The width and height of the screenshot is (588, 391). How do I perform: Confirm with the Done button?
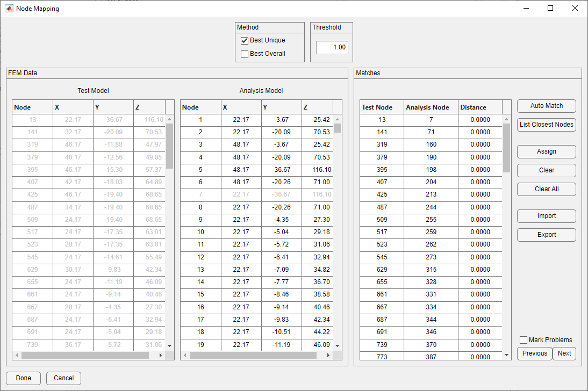23,378
